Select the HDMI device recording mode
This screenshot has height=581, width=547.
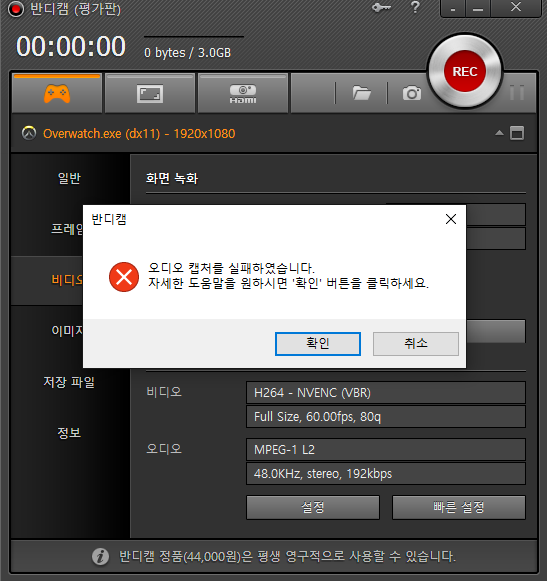click(243, 93)
